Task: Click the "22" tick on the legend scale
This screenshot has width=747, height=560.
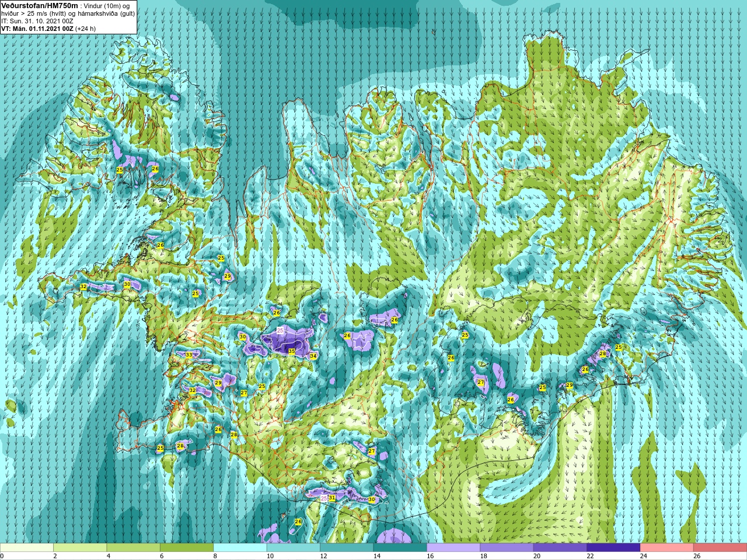Action: (x=590, y=556)
